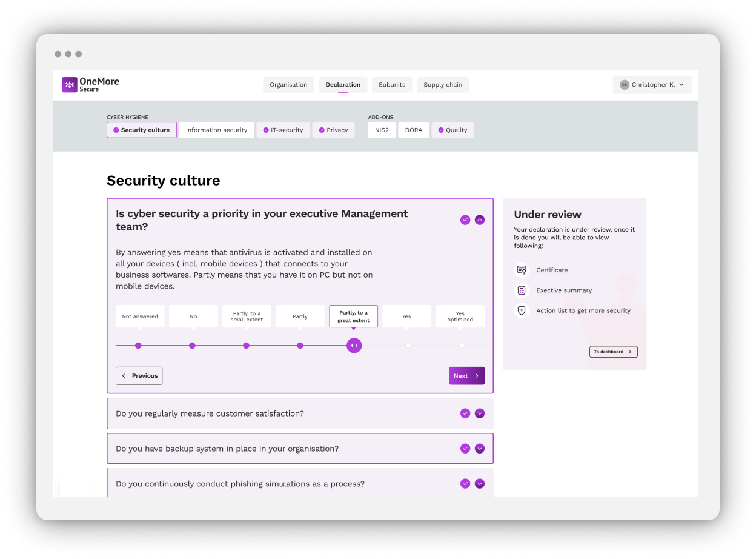The height and width of the screenshot is (559, 756).
Task: Click the DORA add-on chip
Action: pos(413,130)
